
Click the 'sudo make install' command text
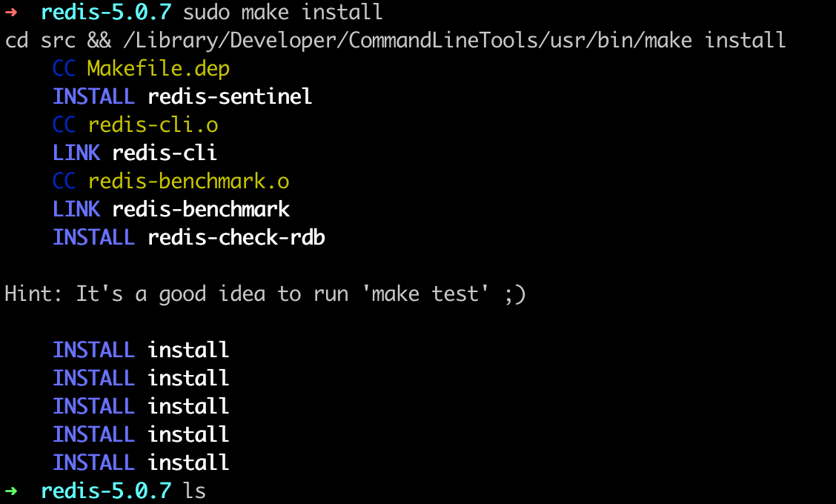point(282,13)
